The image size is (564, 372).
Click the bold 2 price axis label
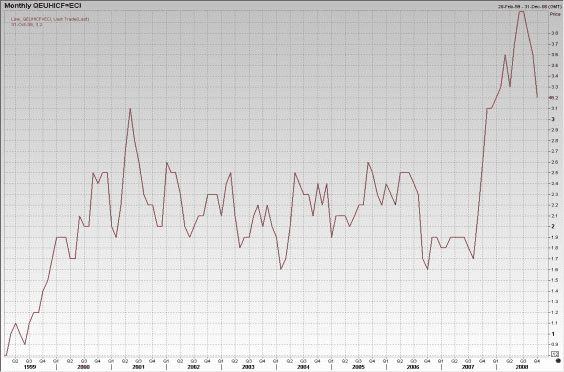click(553, 226)
